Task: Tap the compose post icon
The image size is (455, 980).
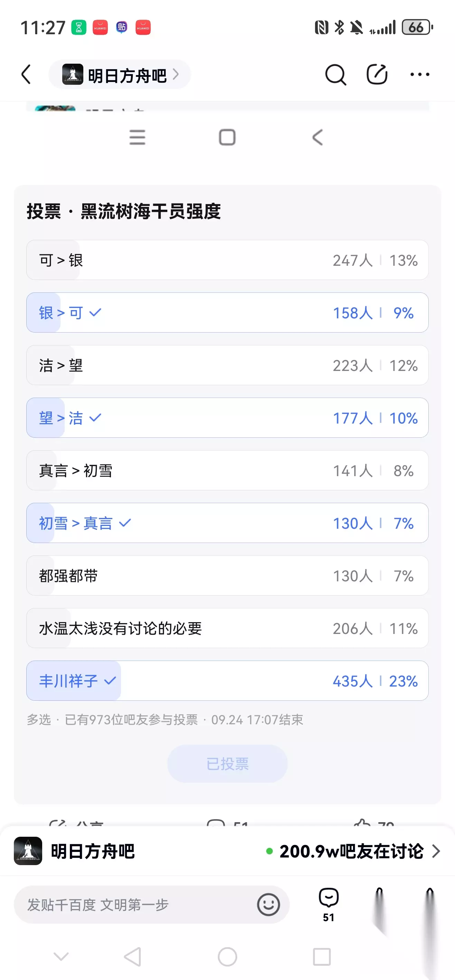Action: [x=377, y=74]
